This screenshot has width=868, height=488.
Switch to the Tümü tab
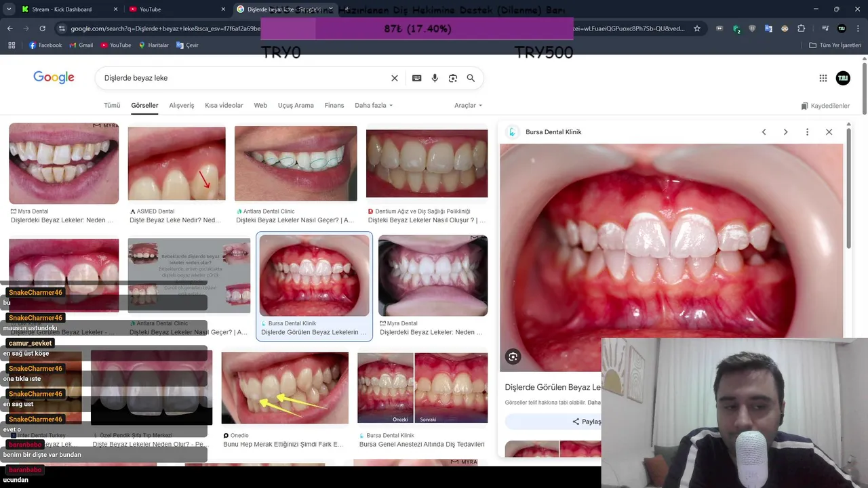point(112,106)
